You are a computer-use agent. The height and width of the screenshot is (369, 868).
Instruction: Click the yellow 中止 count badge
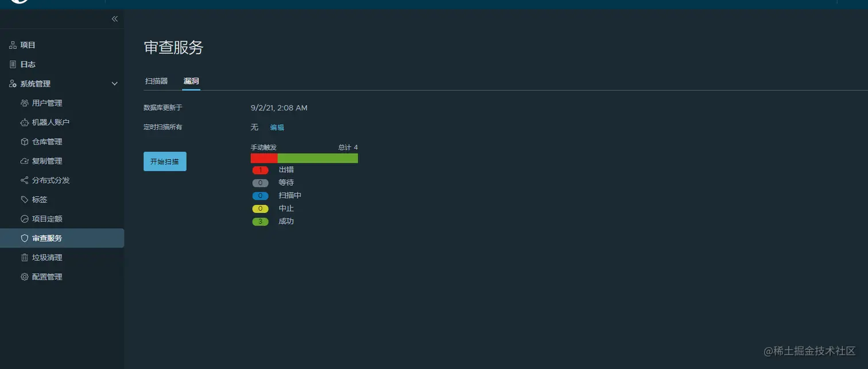coord(260,209)
